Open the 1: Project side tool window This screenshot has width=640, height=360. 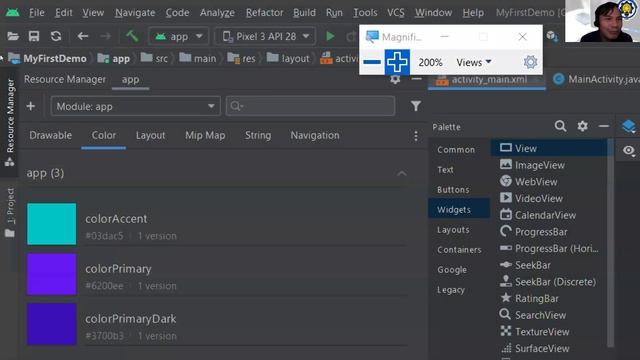click(x=10, y=213)
